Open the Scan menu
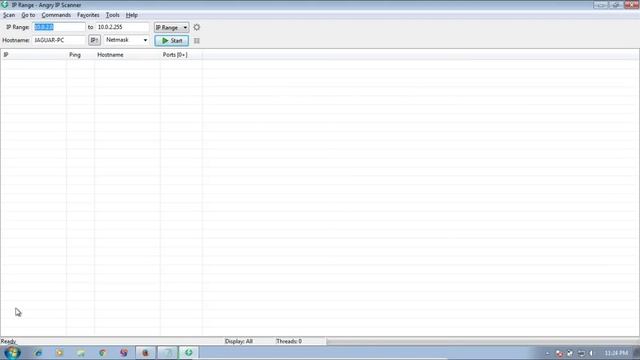The width and height of the screenshot is (640, 360). tap(9, 15)
